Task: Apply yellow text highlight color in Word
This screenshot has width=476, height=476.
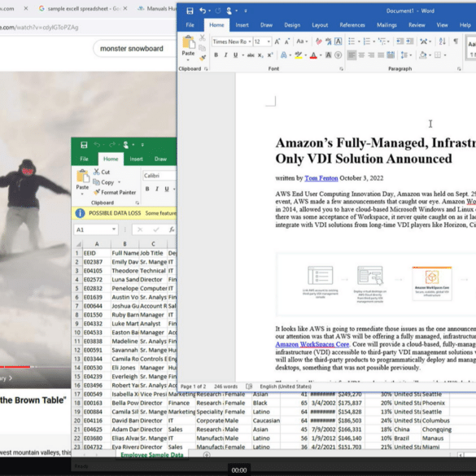Action: [x=299, y=55]
